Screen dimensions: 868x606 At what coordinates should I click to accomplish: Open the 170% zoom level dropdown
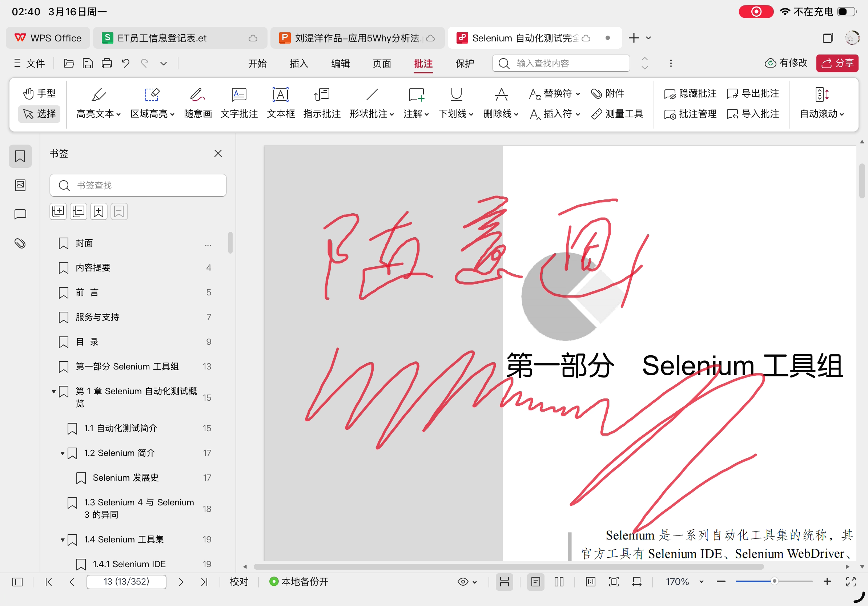(701, 582)
